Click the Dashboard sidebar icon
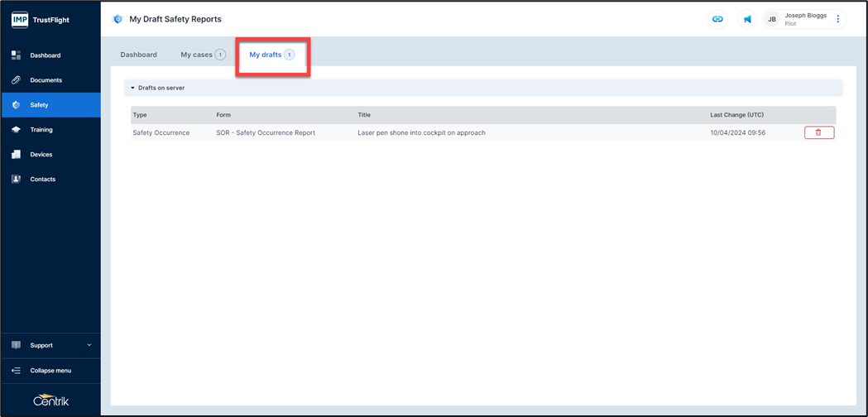868x417 pixels. 16,55
